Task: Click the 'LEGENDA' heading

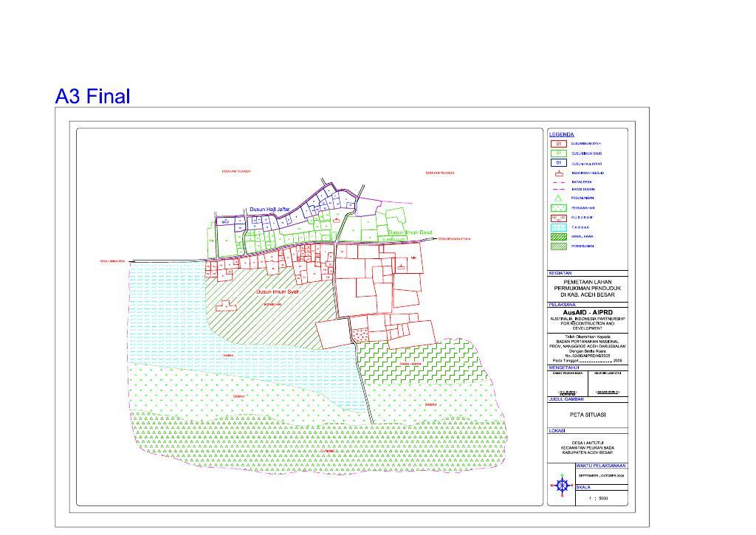Action: [562, 134]
